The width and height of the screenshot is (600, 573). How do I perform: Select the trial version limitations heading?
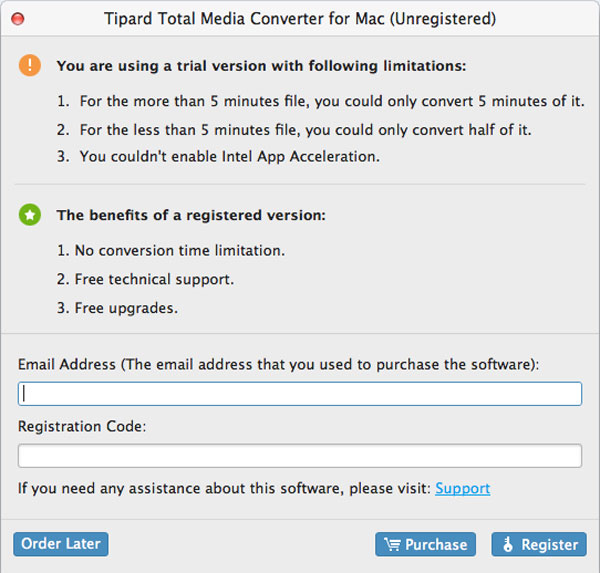tap(261, 66)
